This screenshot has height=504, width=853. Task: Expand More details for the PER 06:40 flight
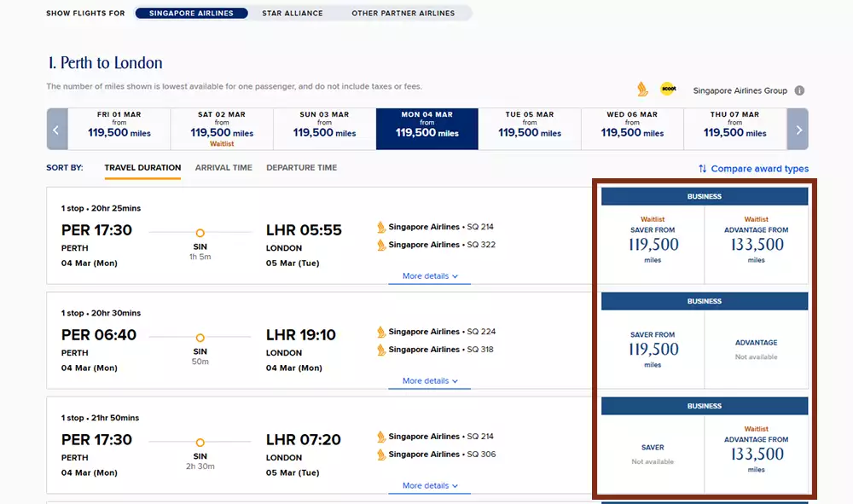pyautogui.click(x=430, y=381)
